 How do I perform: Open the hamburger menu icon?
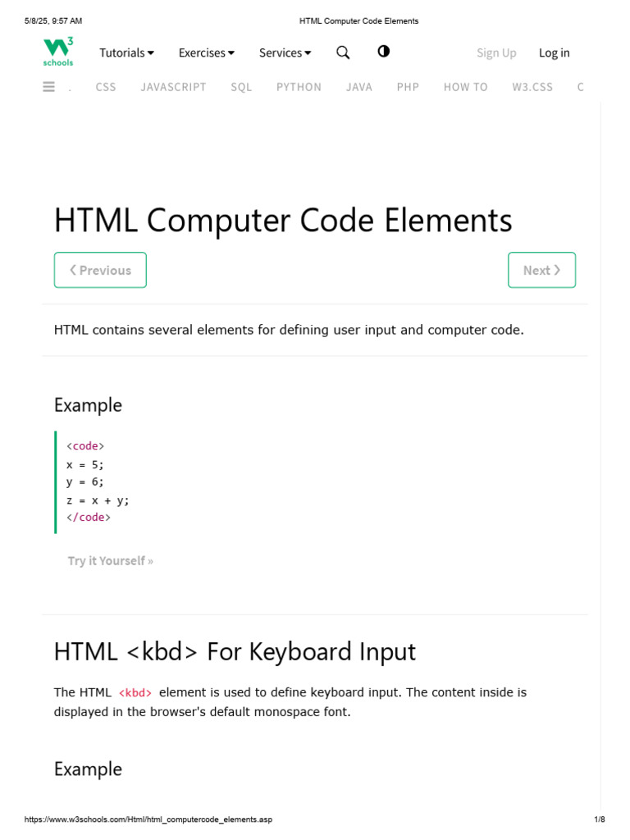pyautogui.click(x=49, y=87)
